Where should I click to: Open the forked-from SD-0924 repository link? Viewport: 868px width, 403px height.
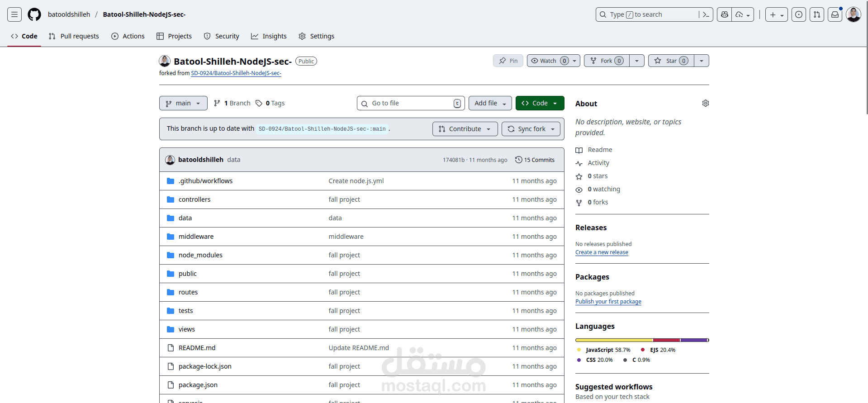[x=236, y=73]
